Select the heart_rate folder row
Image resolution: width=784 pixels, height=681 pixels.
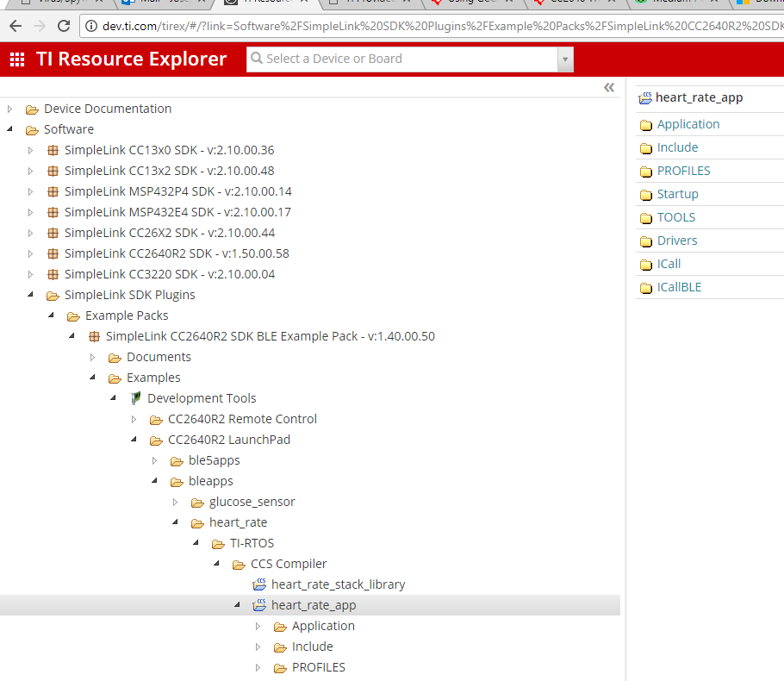coord(238,523)
